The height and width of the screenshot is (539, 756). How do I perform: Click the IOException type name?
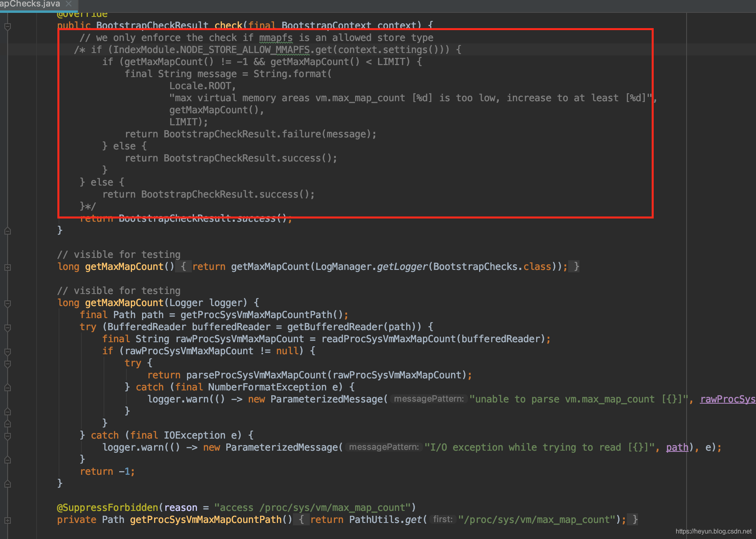(x=195, y=435)
